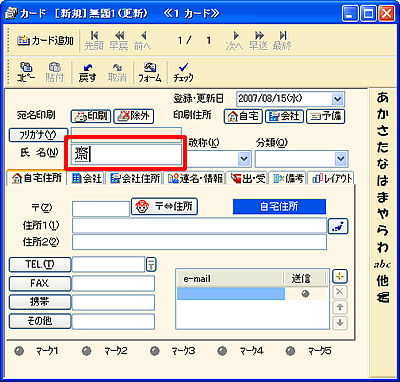This screenshot has height=382, width=400.
Task: Toggle the マーク3 indicator
Action: (x=154, y=351)
